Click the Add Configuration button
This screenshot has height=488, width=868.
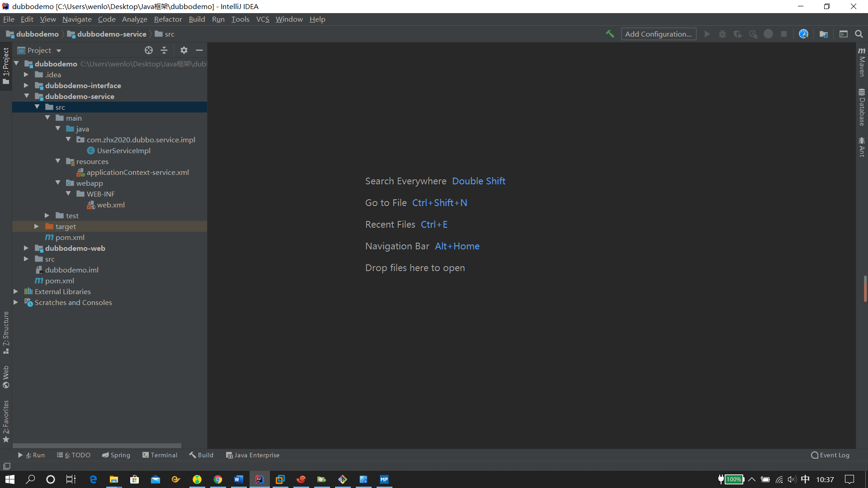tap(658, 34)
